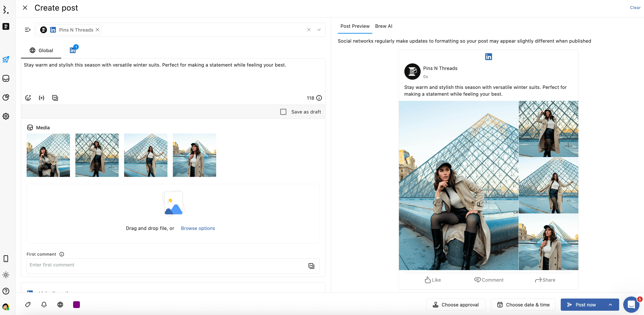Click the Browse options link
The height and width of the screenshot is (315, 644).
198,228
